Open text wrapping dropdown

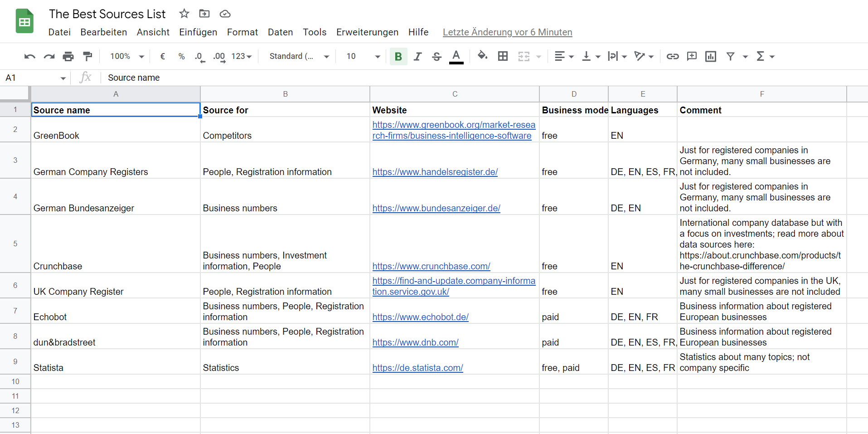tap(617, 56)
